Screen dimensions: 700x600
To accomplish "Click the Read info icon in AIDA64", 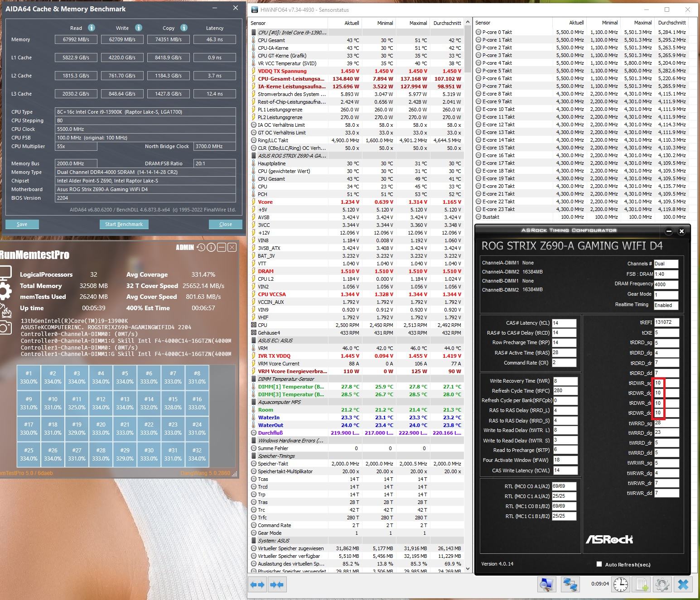I will 92,28.
